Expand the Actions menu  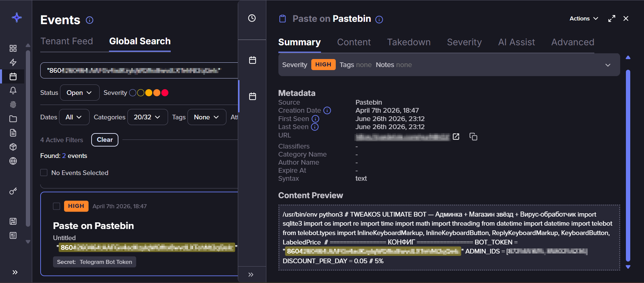(x=584, y=18)
